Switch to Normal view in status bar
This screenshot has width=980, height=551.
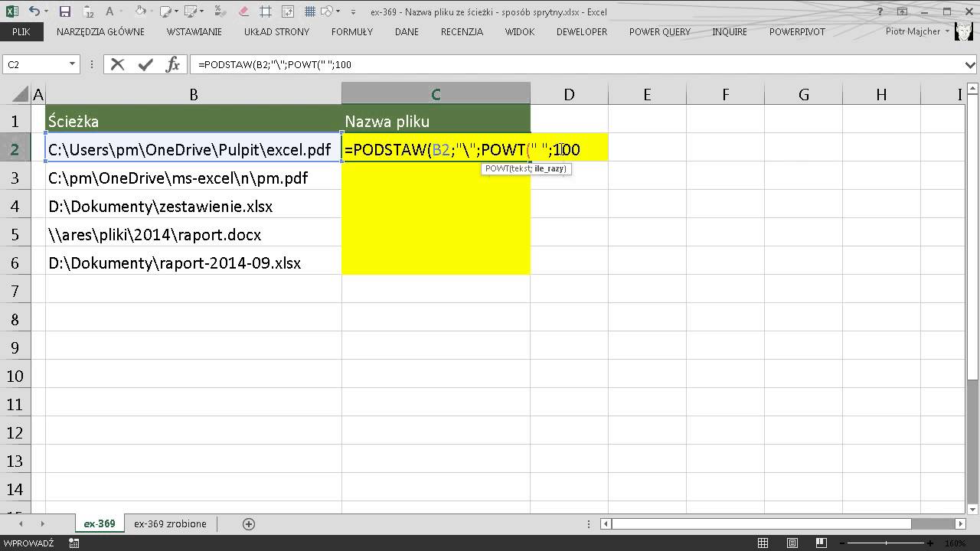click(763, 543)
